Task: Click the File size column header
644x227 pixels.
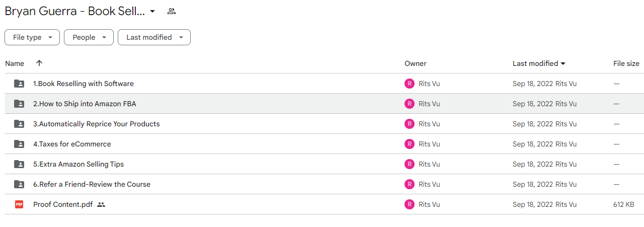Action: click(x=626, y=63)
